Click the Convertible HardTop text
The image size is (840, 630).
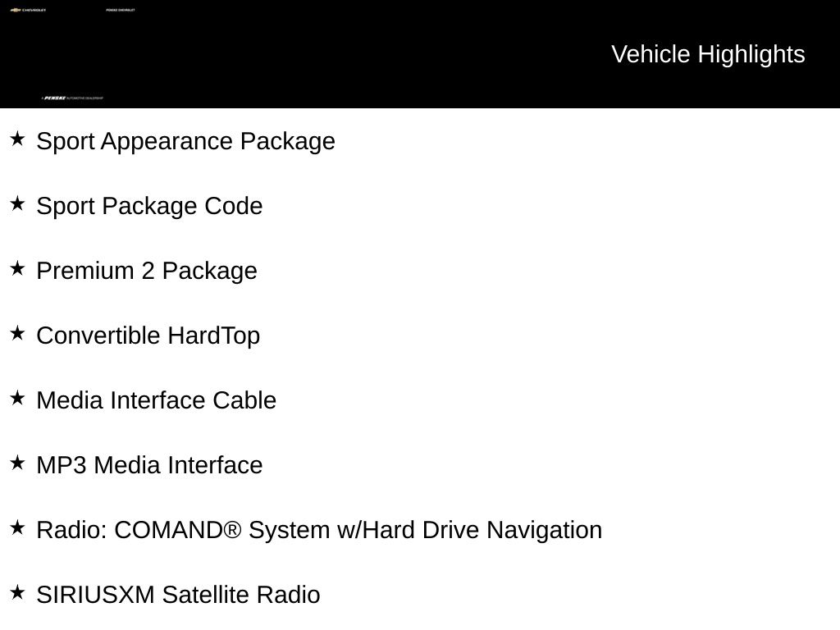pos(148,336)
